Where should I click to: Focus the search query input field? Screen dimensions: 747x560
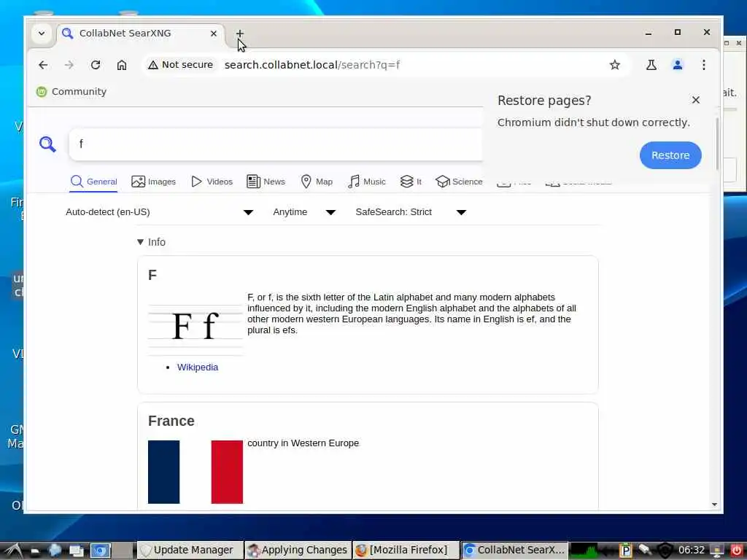[276, 144]
